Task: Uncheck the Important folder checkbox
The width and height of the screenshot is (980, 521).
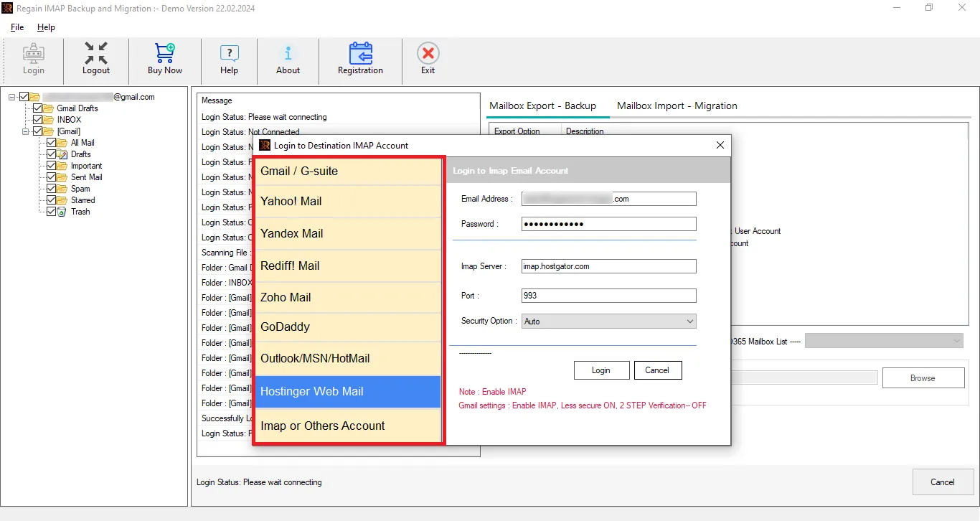Action: coord(51,166)
